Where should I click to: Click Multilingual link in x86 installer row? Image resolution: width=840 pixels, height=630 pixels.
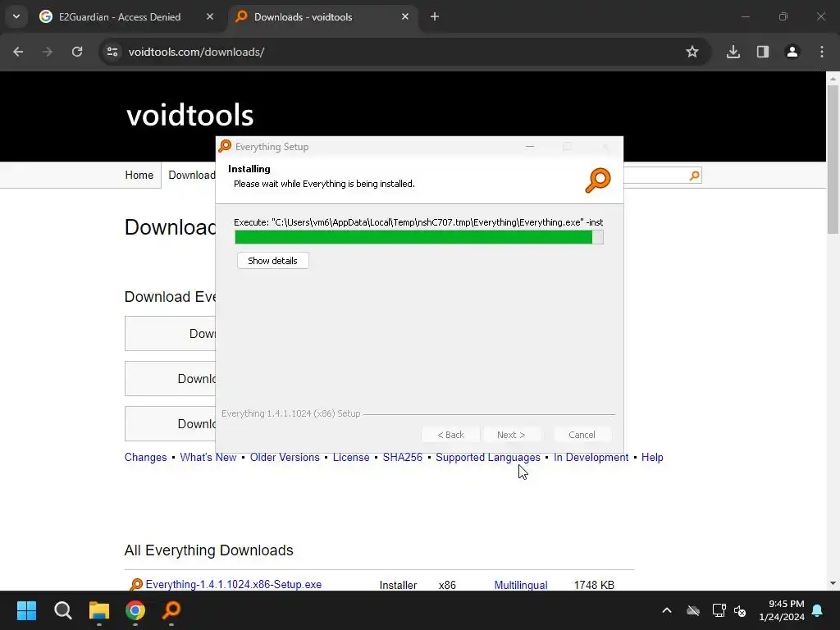point(521,585)
